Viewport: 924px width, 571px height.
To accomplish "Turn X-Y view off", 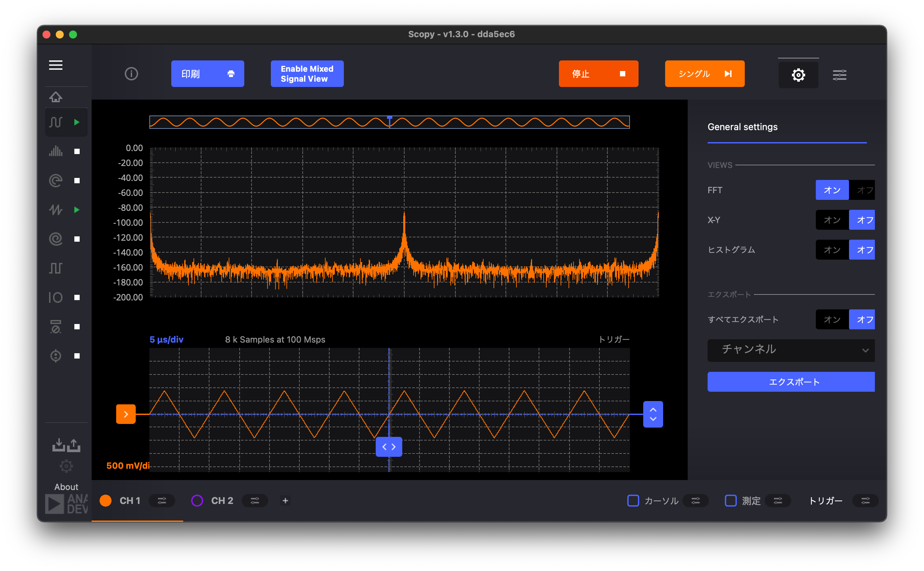I will [862, 220].
